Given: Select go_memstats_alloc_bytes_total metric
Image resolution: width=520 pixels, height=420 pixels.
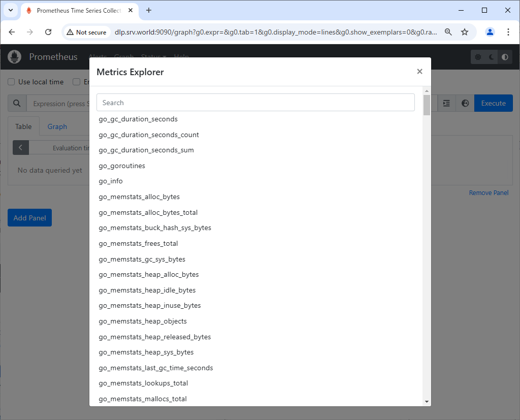Looking at the screenshot, I should click(x=148, y=212).
